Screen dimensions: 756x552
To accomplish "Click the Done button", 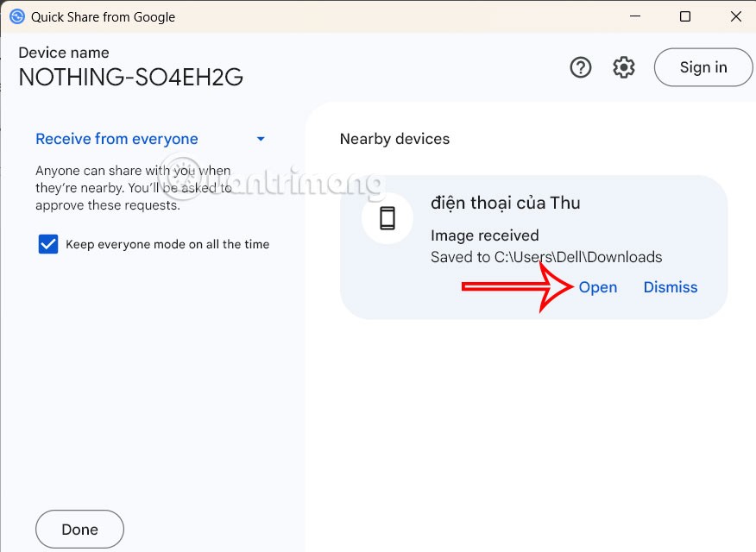I will (79, 530).
